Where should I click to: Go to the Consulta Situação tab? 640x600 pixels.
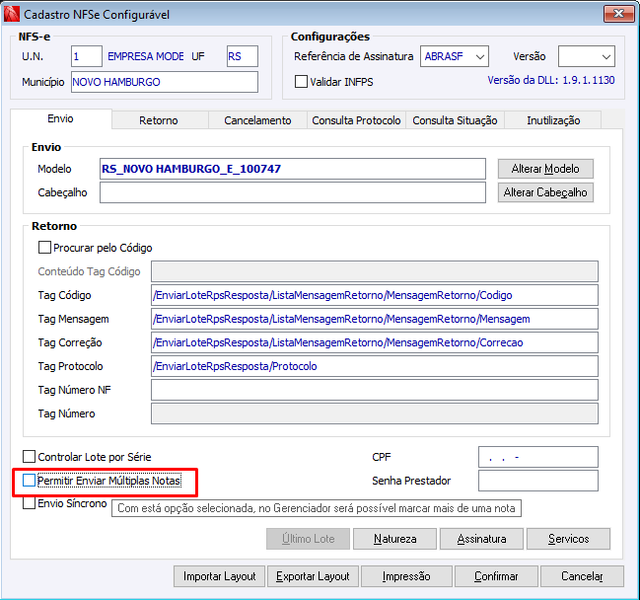455,120
